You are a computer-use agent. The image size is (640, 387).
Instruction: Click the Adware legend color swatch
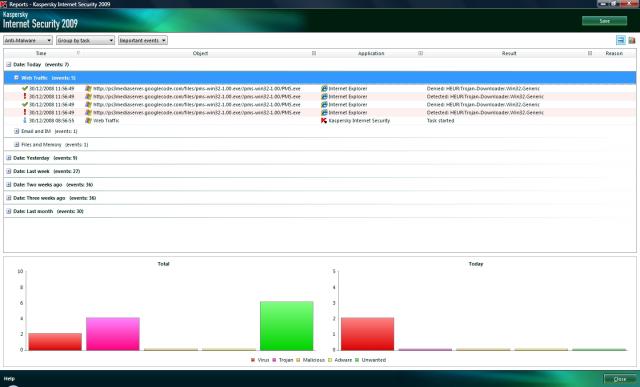[330, 360]
